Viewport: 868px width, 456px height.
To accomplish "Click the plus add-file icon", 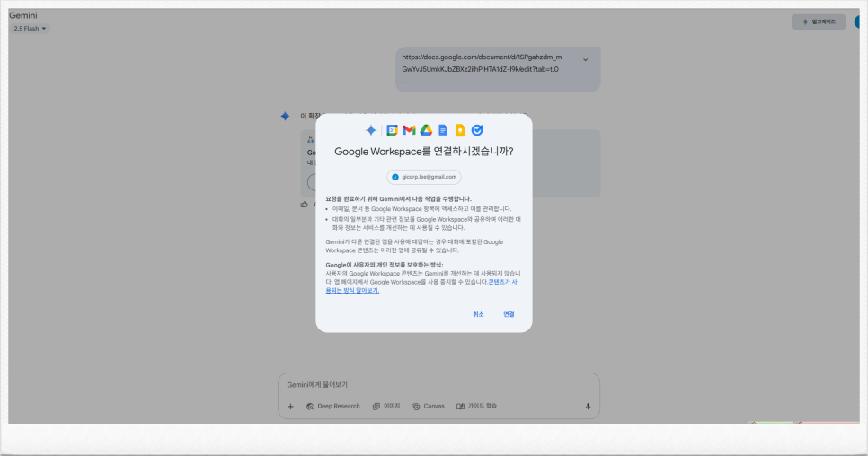I will [x=290, y=407].
